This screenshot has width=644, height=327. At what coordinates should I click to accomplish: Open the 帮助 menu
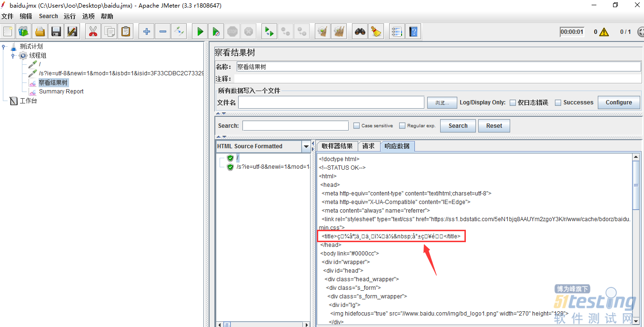[x=107, y=16]
